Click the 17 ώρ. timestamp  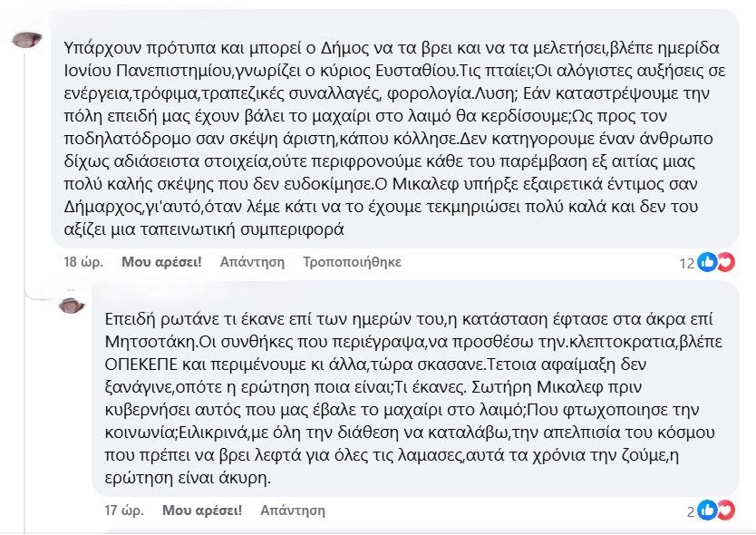click(x=124, y=511)
